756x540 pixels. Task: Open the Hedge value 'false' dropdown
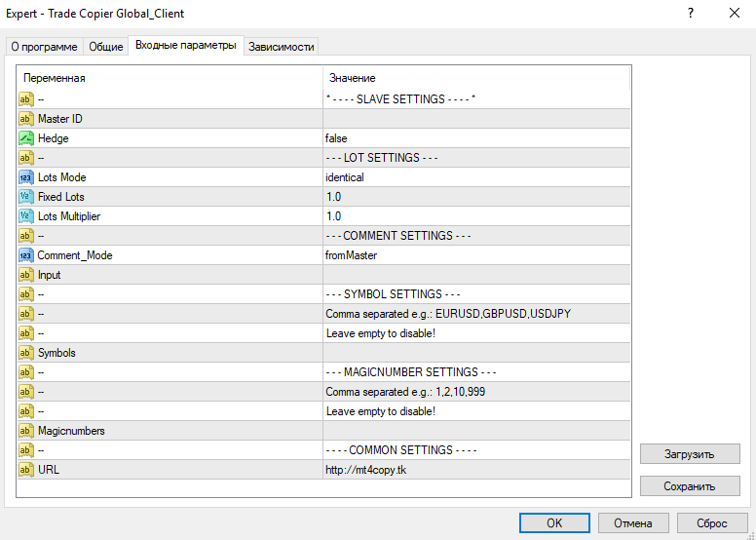pyautogui.click(x=476, y=138)
